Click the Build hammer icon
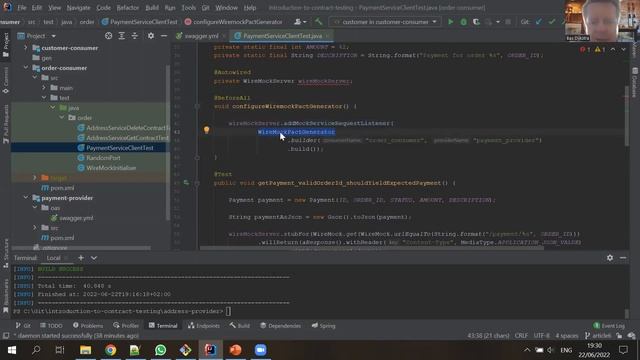The width and height of the screenshot is (640, 360). pos(318,22)
